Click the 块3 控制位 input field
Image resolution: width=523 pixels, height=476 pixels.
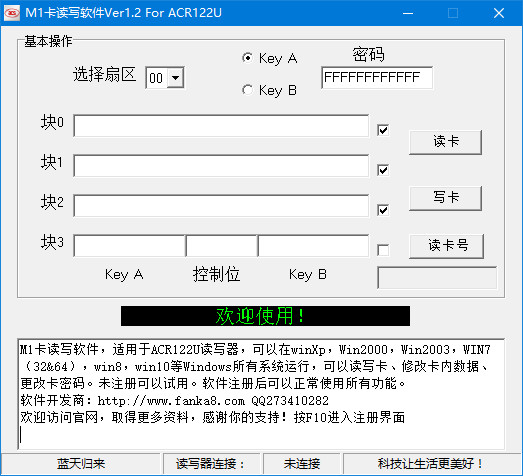coord(222,246)
